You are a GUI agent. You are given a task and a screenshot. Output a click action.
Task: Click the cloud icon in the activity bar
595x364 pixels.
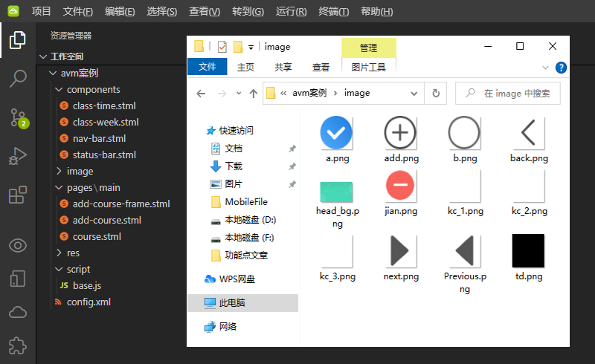click(x=17, y=313)
